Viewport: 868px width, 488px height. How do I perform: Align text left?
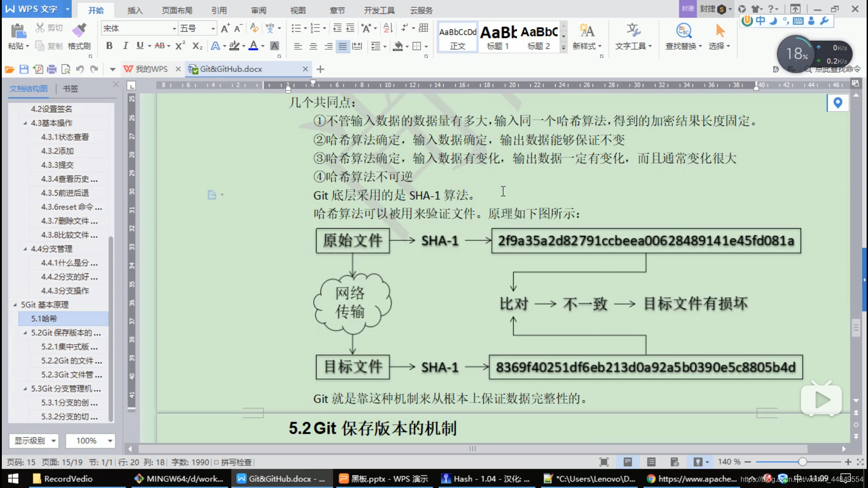point(297,46)
